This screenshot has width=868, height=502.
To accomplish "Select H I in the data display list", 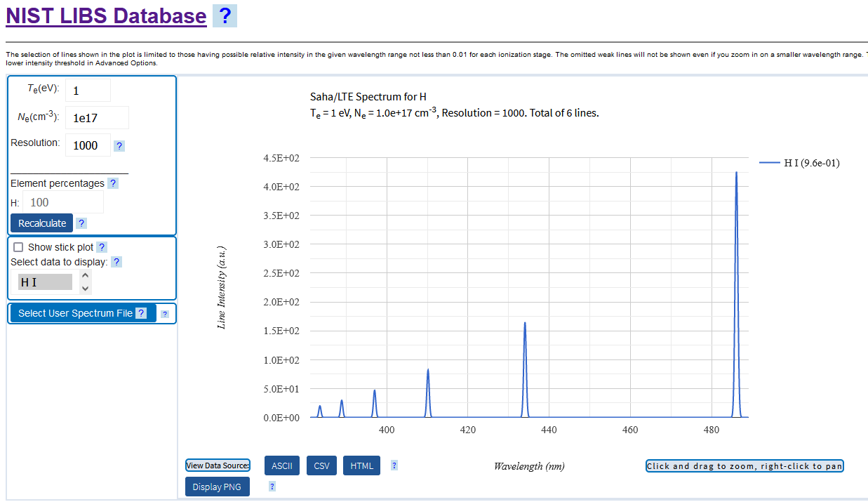I will [45, 282].
